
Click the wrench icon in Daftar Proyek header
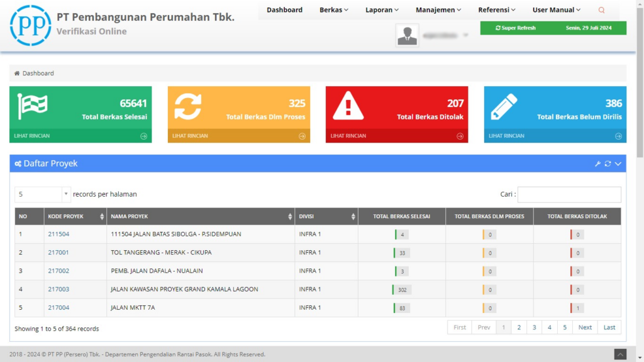(598, 164)
